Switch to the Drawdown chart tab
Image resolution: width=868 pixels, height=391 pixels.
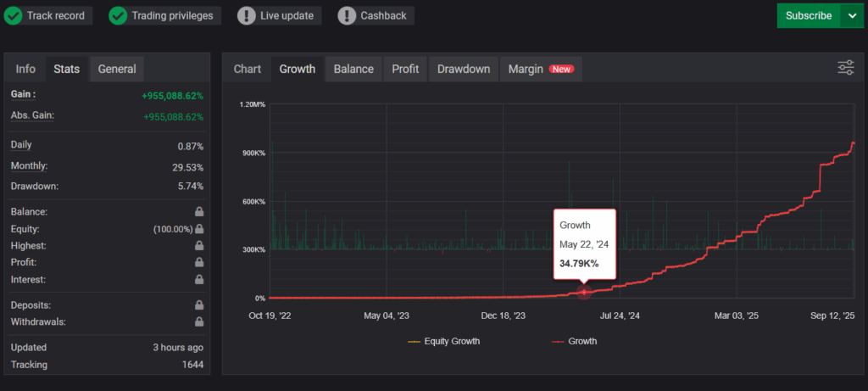[463, 69]
